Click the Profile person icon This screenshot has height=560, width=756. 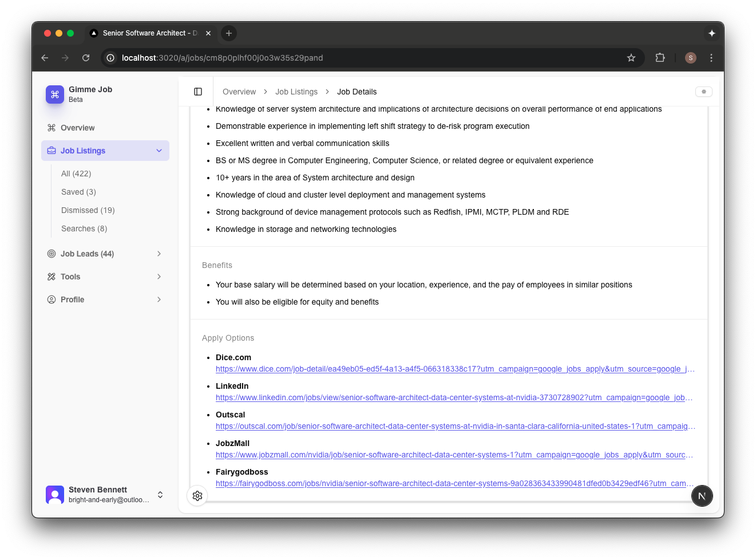pos(52,299)
